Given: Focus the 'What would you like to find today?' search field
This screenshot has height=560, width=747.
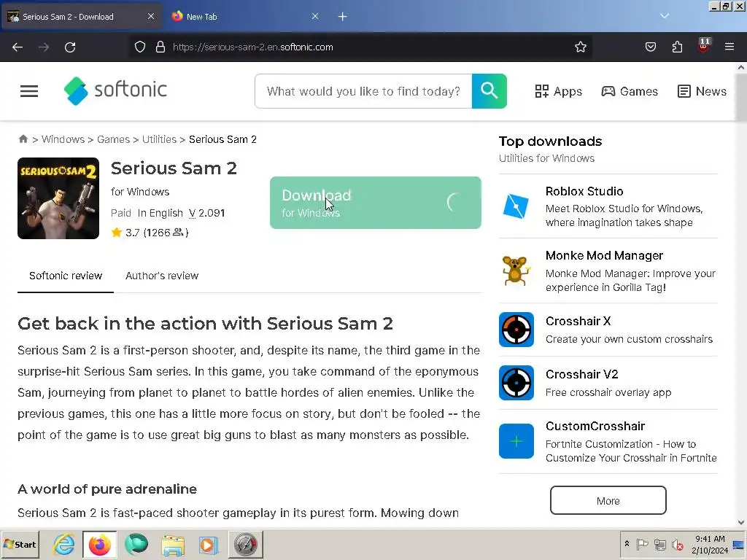Looking at the screenshot, I should [363, 91].
